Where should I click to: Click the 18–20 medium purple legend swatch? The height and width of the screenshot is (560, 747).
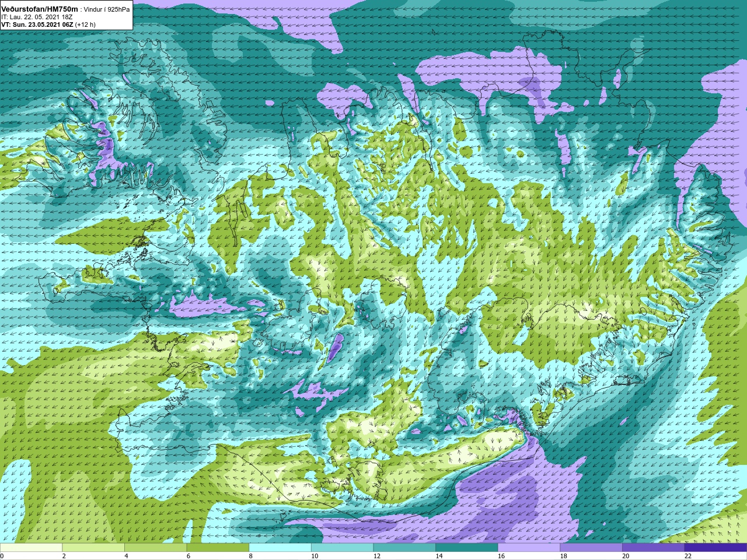[x=591, y=547]
